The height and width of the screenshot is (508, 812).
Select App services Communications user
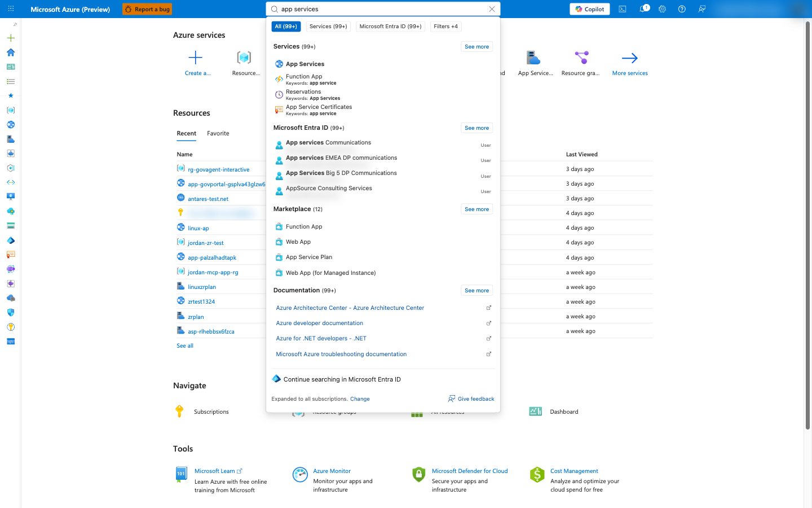pyautogui.click(x=383, y=144)
